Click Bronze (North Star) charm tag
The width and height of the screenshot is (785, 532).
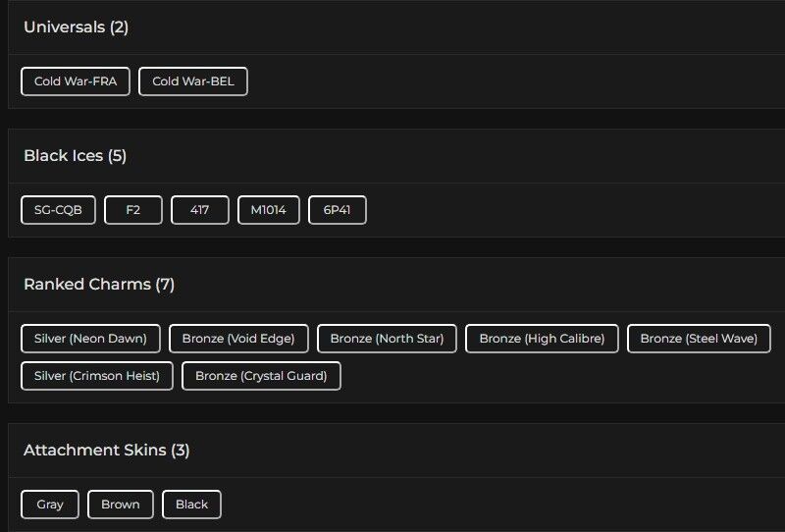click(387, 339)
